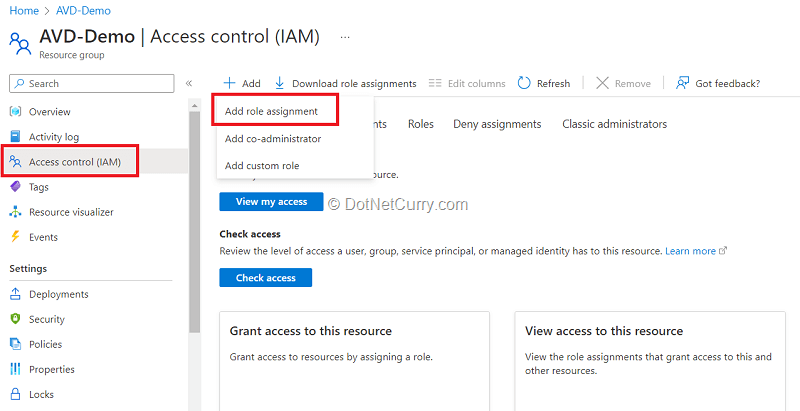Go to Home breadcrumb link

(24, 10)
